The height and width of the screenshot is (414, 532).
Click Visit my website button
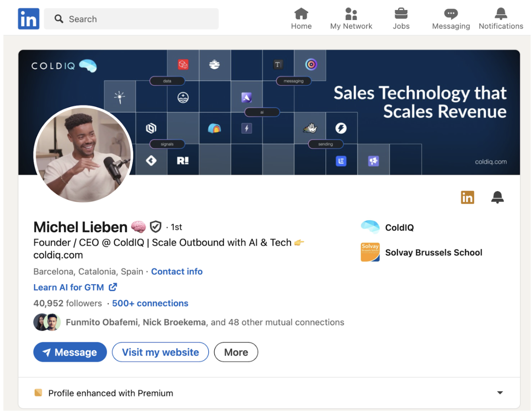(x=160, y=352)
